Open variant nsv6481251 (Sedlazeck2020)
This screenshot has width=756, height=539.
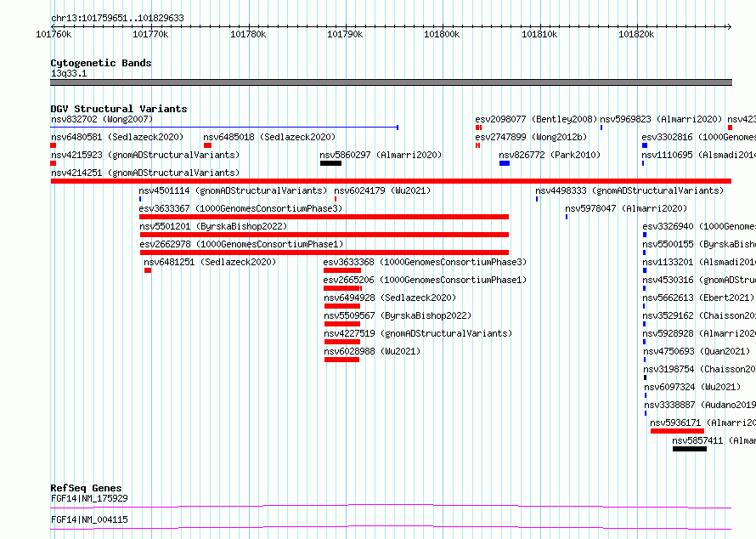210,262
